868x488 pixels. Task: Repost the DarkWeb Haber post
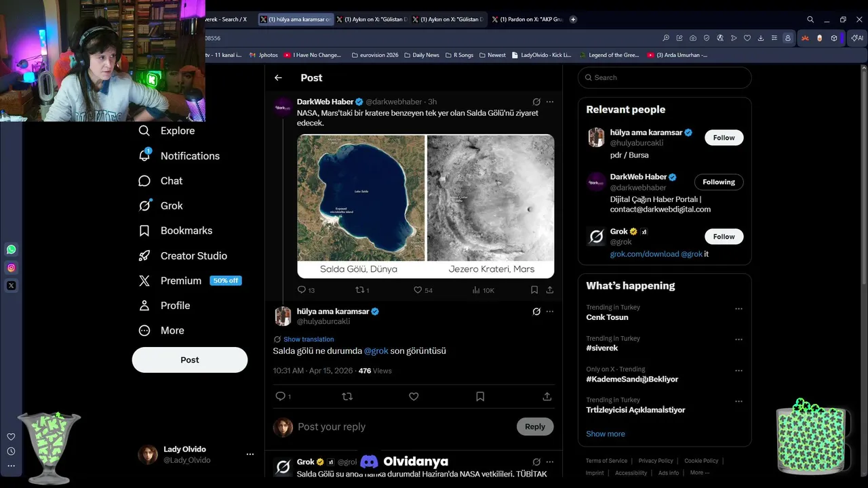pyautogui.click(x=363, y=290)
